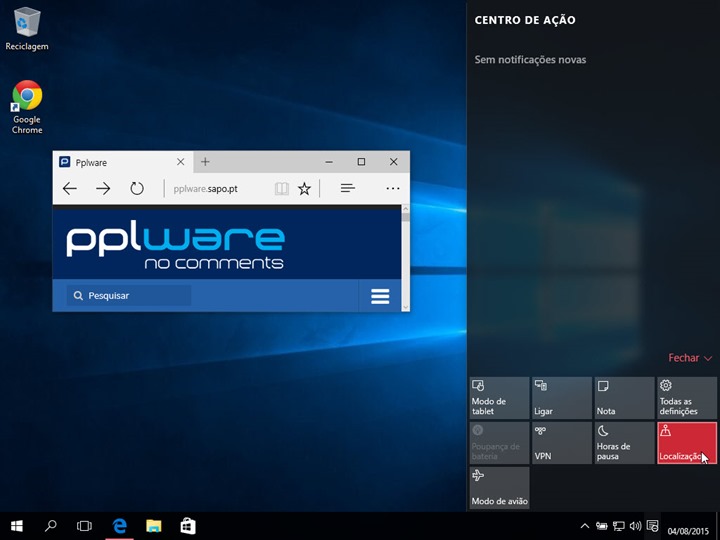Toggle the Localização tile
720x540 pixels.
pos(687,443)
